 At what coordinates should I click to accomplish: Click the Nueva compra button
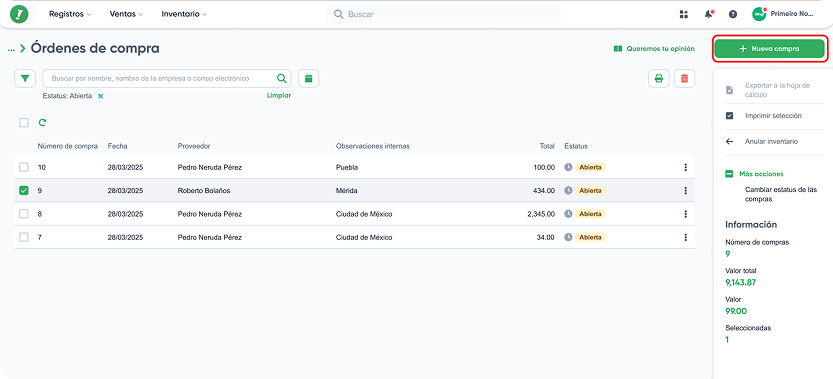[769, 48]
